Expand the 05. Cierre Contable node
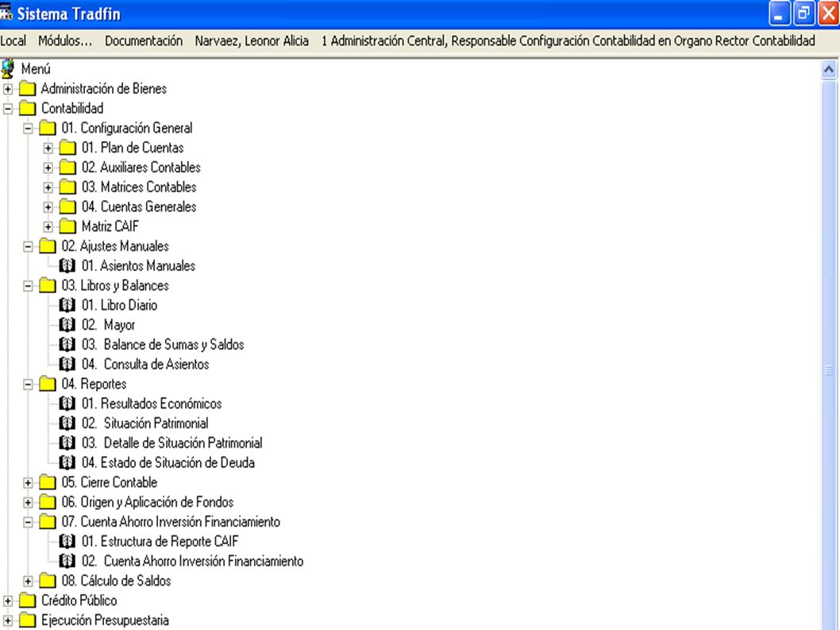 (x=28, y=482)
